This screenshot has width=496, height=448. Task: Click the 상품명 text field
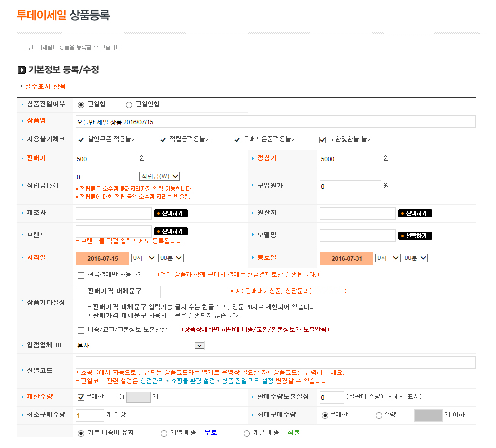[275, 122]
